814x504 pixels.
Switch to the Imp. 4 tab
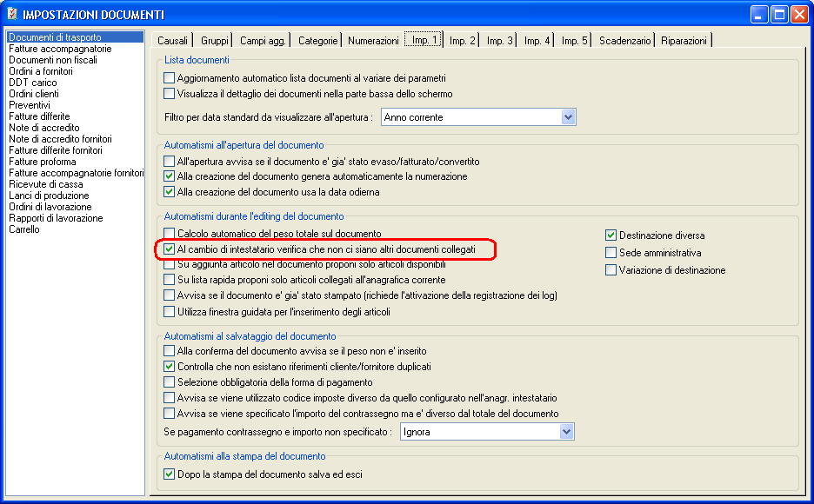pyautogui.click(x=537, y=41)
